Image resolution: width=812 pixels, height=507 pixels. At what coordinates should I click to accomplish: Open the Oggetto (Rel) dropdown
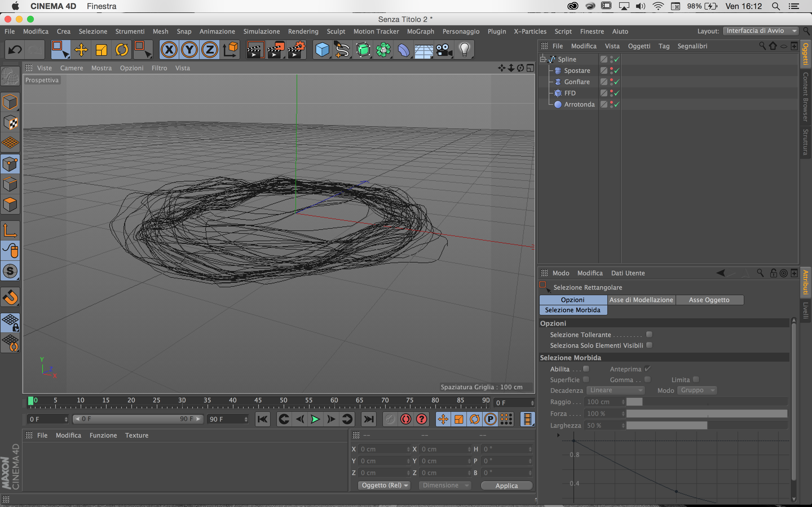[x=384, y=485]
